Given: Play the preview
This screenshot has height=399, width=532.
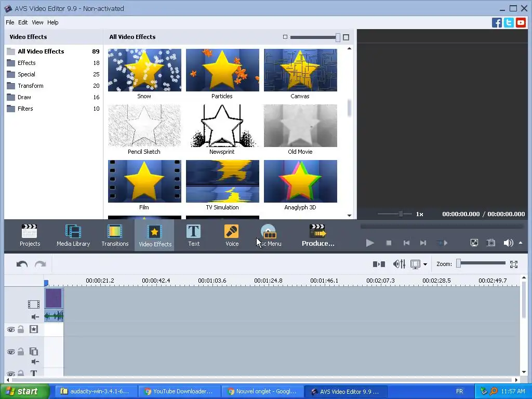Looking at the screenshot, I should point(370,243).
